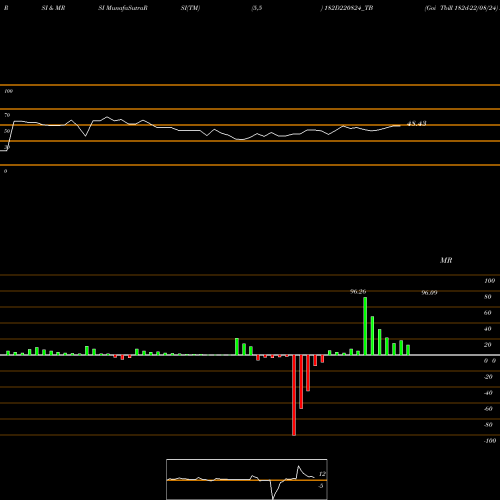Image resolution: width=500 pixels, height=500 pixels.
Task: Click the 'SI MunafaSutraR' header label
Action: pos(123,8)
